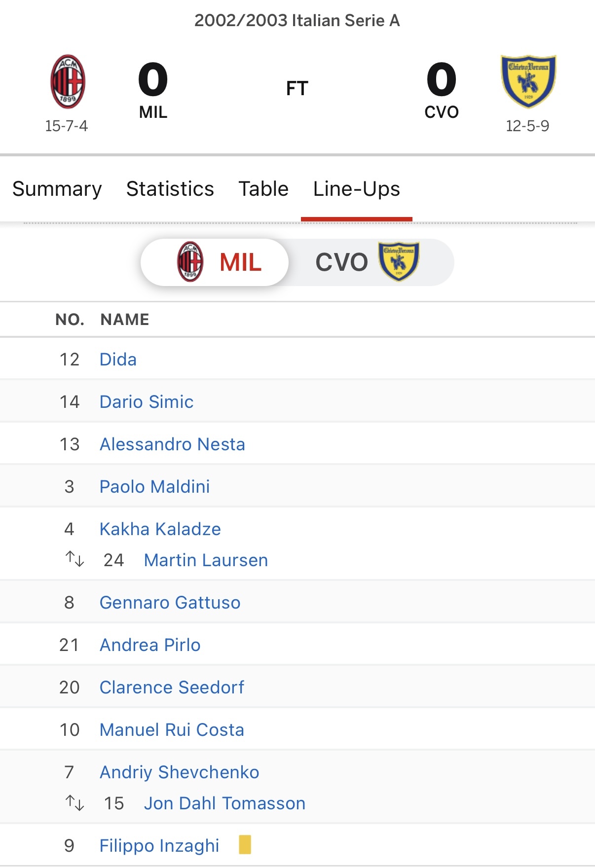Click the Clarence Seedorf link

tap(172, 687)
